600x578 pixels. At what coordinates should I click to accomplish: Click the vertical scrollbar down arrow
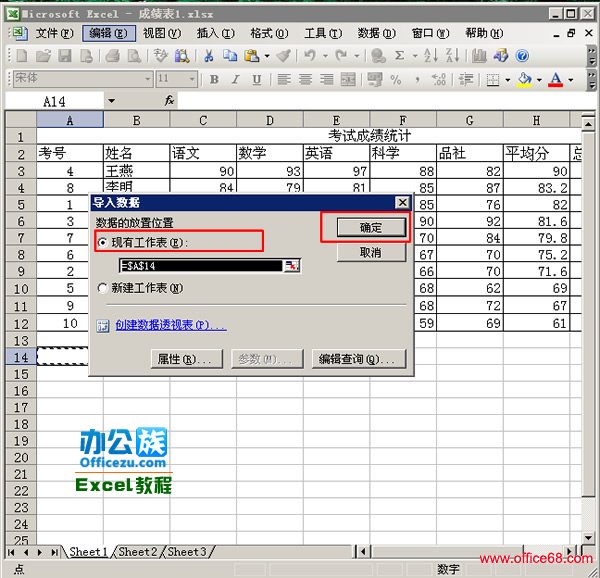[x=589, y=537]
